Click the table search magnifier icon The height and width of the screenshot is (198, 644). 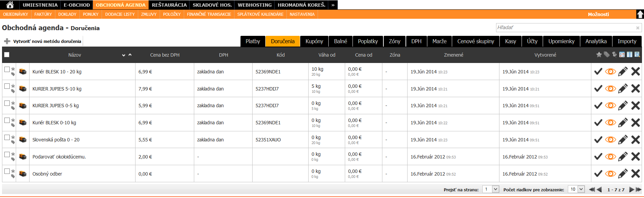(x=637, y=55)
